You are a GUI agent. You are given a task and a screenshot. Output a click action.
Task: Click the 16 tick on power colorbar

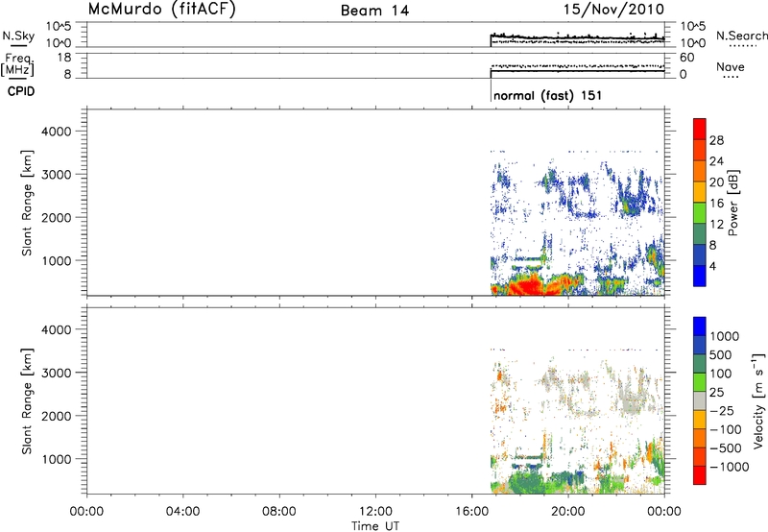716,204
